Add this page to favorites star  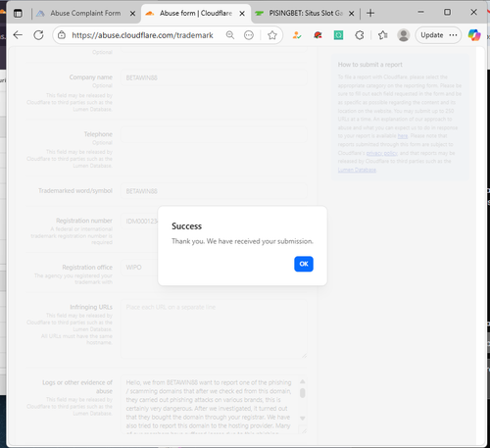coord(272,35)
